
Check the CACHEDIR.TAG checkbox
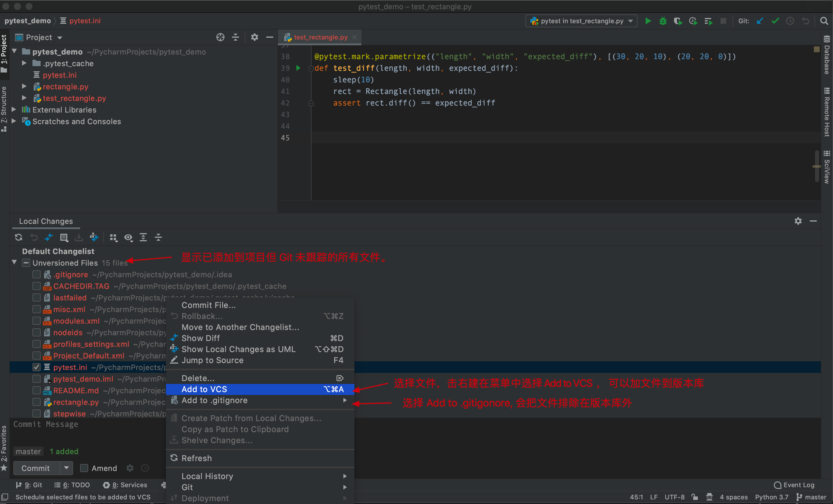37,286
